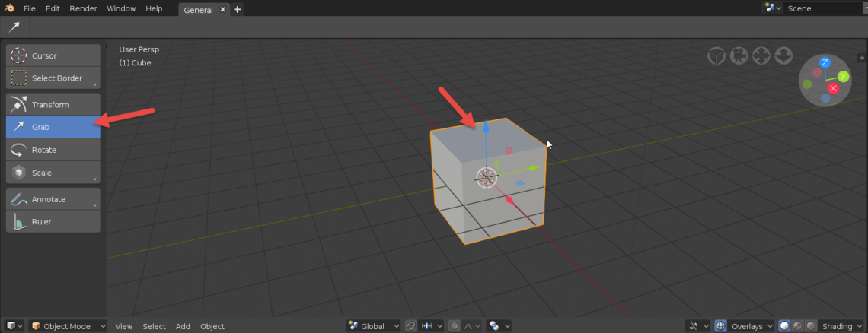Choose the Rotate tool in toolbar
Screen dimensions: 868x333
coord(53,150)
